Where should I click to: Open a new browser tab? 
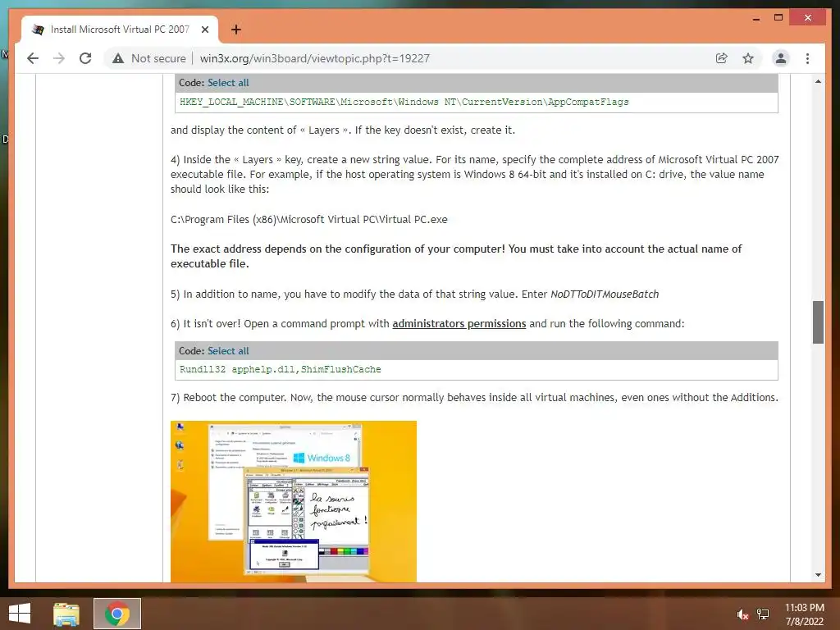pyautogui.click(x=235, y=30)
